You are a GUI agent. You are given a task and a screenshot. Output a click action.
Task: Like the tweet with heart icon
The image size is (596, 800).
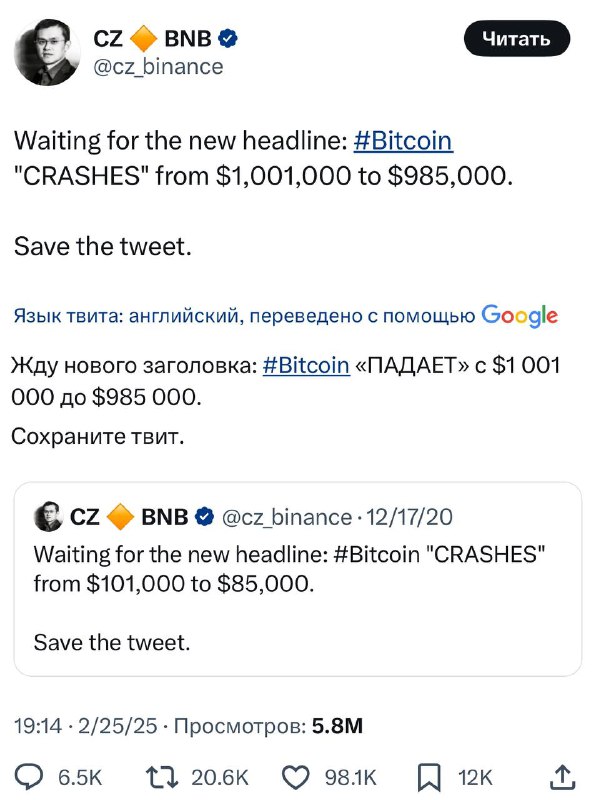296,778
